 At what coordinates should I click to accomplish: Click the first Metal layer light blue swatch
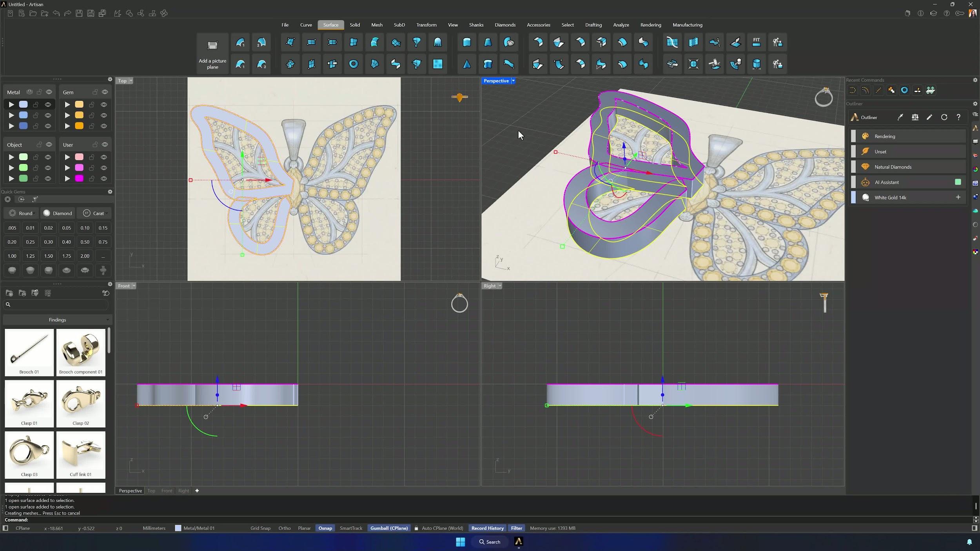pyautogui.click(x=24, y=105)
